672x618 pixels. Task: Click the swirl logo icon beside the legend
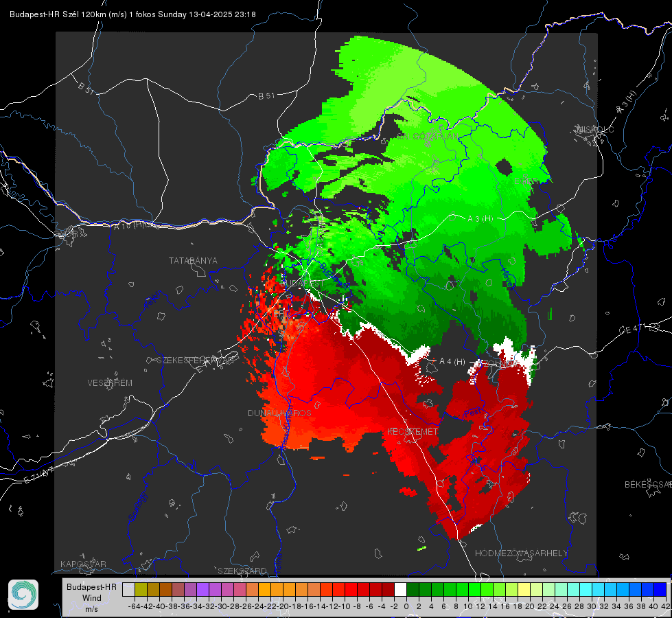(x=23, y=595)
